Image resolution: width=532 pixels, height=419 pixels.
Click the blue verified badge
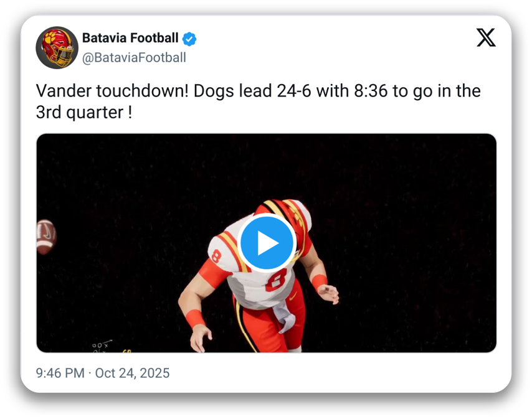[189, 39]
